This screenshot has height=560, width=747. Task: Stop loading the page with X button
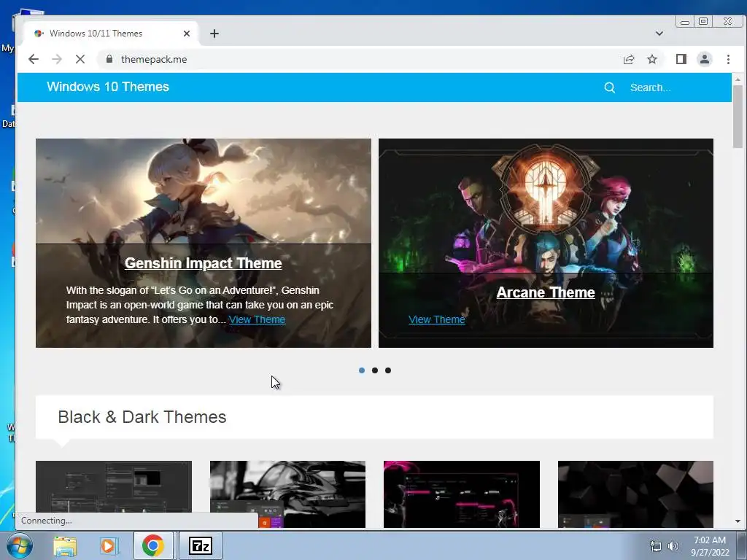pyautogui.click(x=80, y=60)
